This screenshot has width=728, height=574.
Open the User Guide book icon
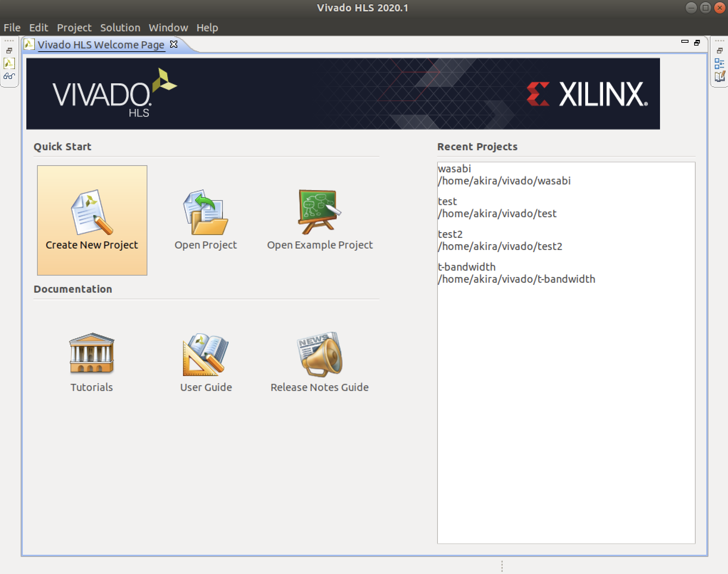206,354
